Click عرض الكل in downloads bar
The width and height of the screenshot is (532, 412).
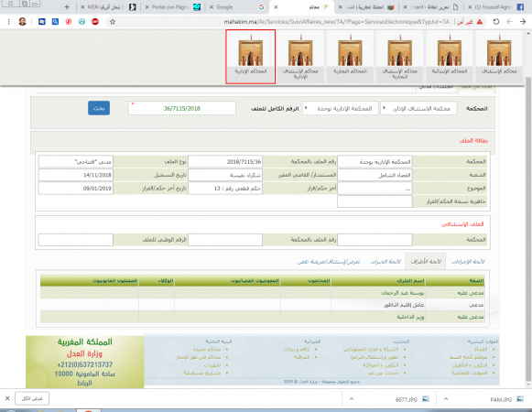pyautogui.click(x=32, y=398)
